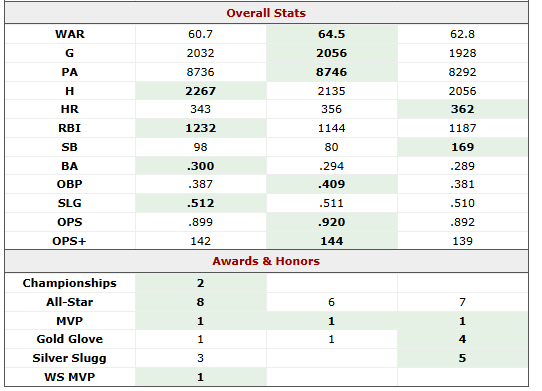Select the OPS value .892

pos(462,222)
